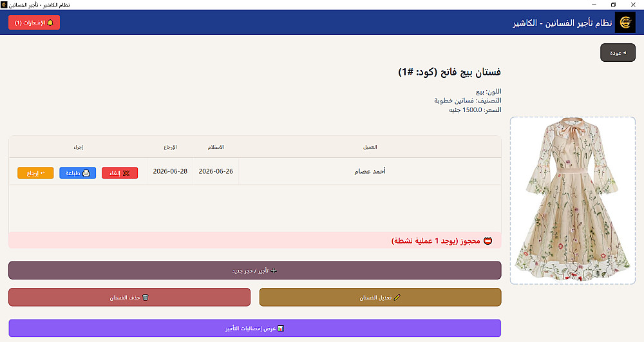Select the return date 2026-06-28 cell

click(x=170, y=171)
